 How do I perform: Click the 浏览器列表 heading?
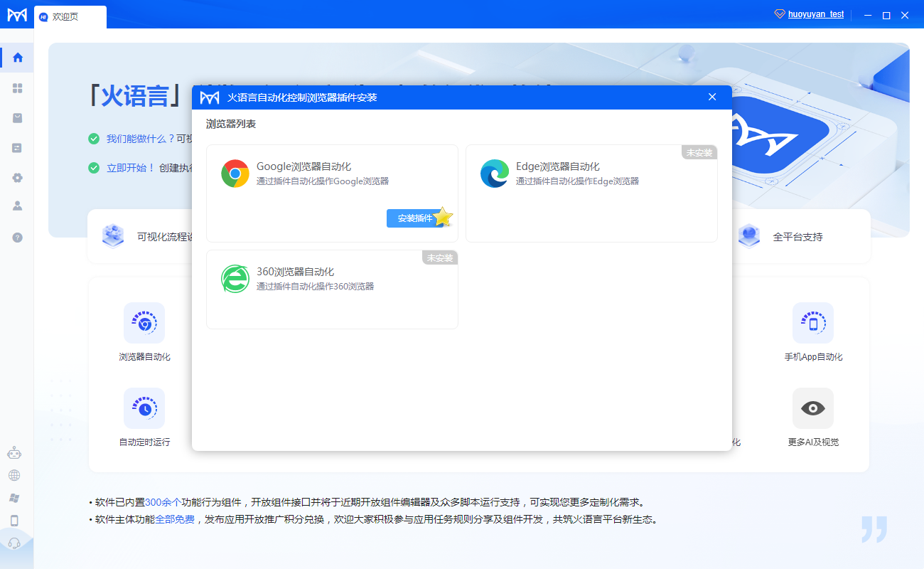(231, 124)
